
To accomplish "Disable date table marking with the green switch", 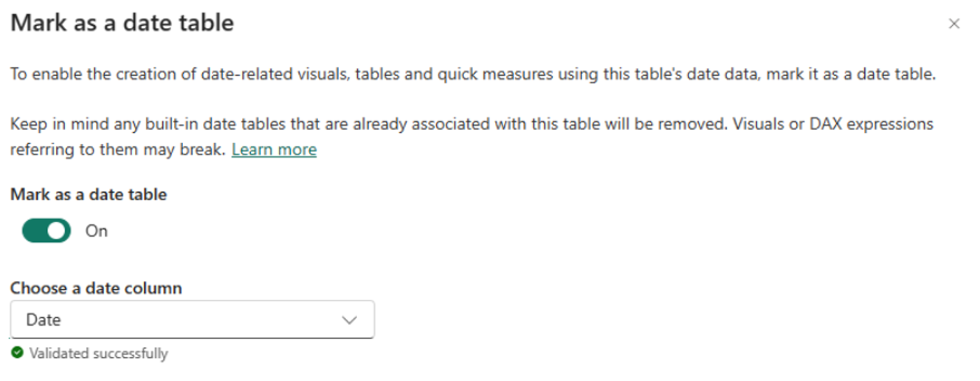I will (46, 231).
